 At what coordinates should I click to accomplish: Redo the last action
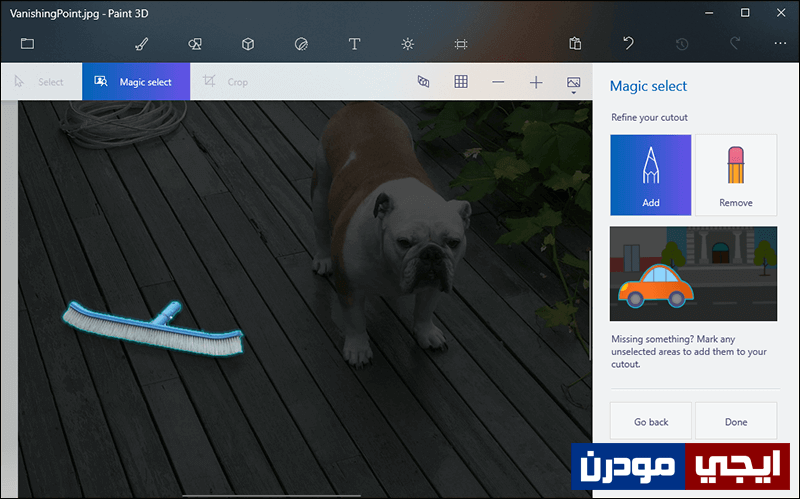pyautogui.click(x=735, y=43)
